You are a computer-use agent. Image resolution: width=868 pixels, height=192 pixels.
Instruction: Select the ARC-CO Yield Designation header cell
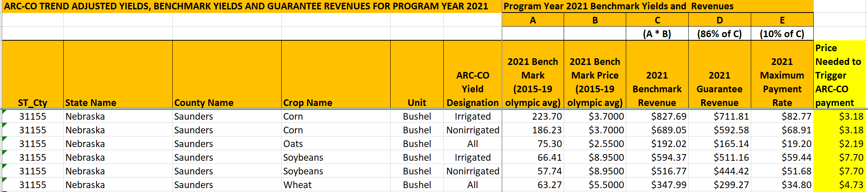[472, 89]
